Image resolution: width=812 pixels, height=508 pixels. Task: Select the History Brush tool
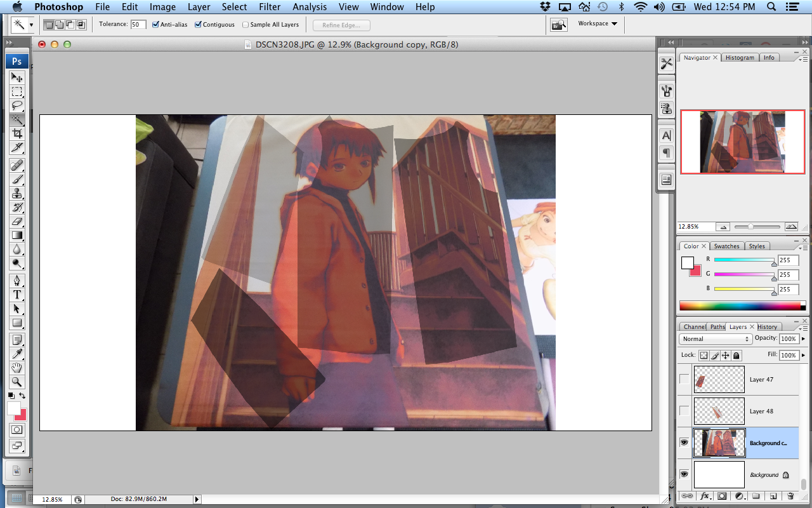click(x=17, y=207)
